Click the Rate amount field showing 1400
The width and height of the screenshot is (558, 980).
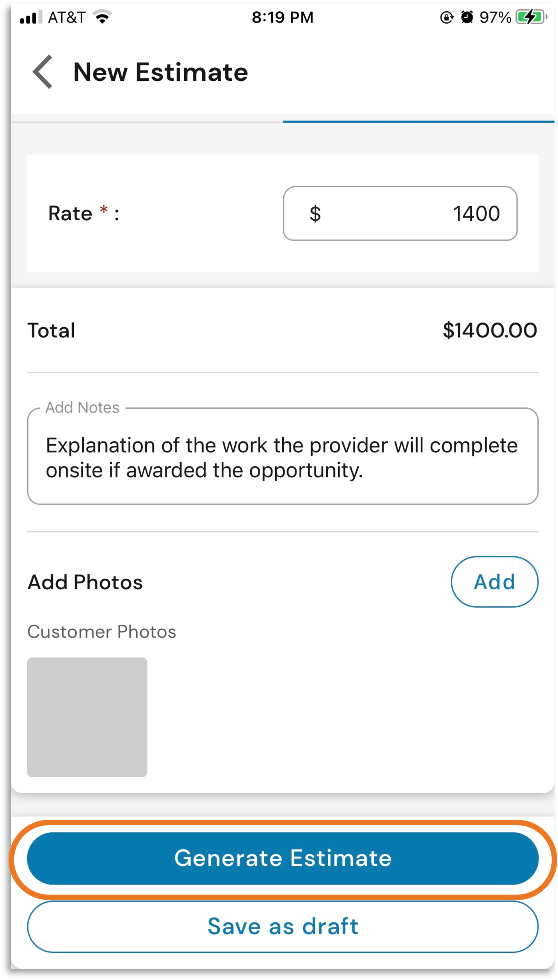tap(400, 213)
